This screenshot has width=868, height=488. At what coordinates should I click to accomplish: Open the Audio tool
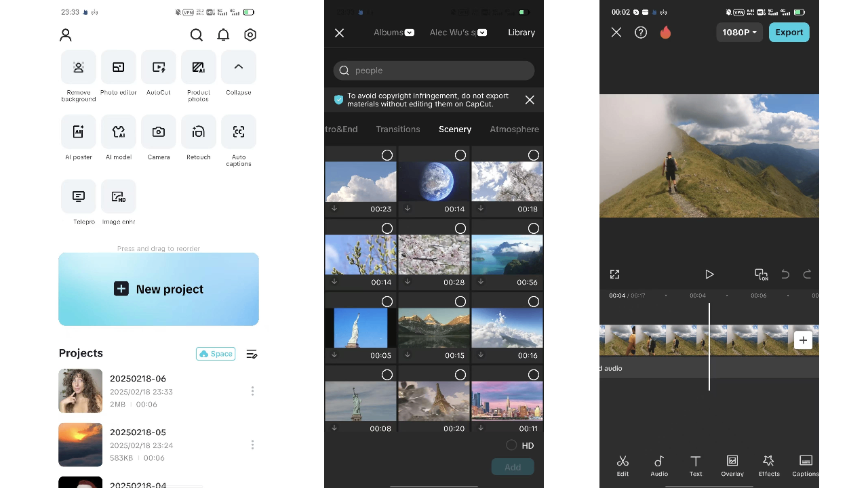tap(659, 466)
